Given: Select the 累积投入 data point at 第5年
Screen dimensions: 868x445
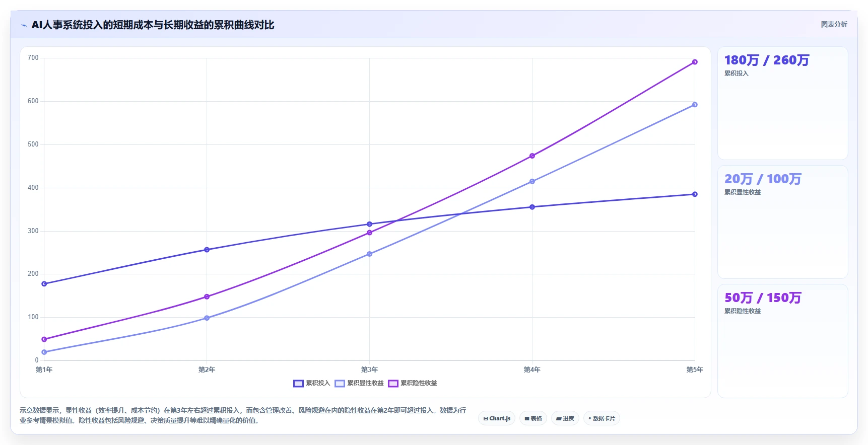Looking at the screenshot, I should click(x=695, y=194).
